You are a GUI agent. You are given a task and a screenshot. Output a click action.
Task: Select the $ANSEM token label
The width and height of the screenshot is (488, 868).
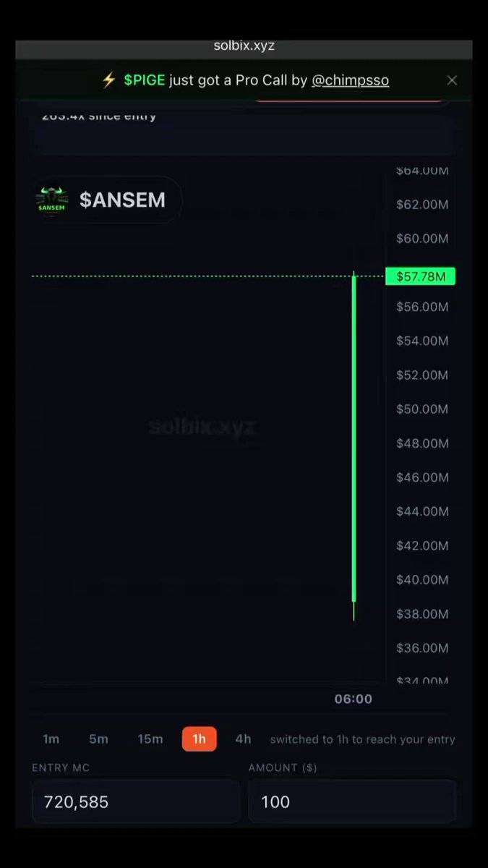click(x=122, y=200)
